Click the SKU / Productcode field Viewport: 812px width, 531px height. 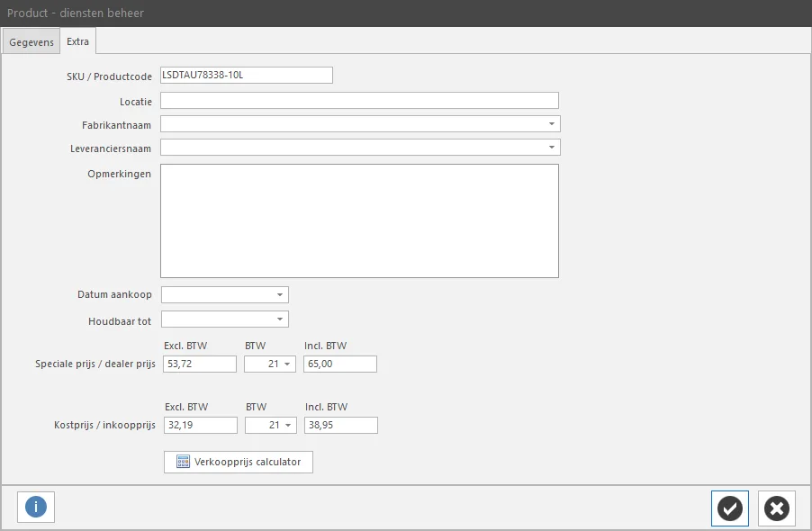point(247,75)
